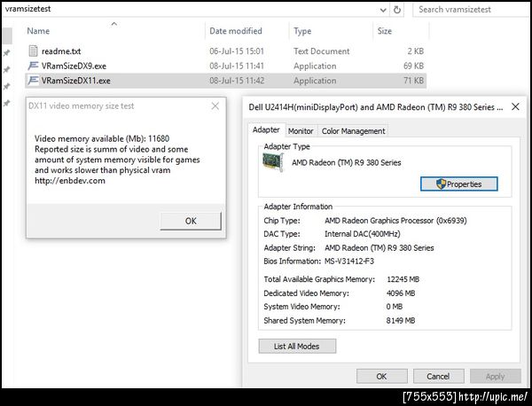Open the address bar history dropdown
532x406 pixels.
tap(383, 10)
